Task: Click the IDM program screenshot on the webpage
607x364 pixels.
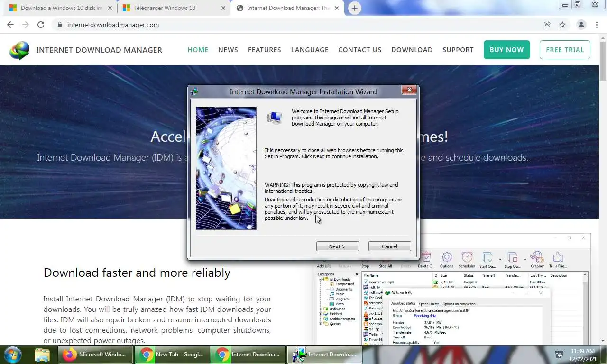Action: 452,289
